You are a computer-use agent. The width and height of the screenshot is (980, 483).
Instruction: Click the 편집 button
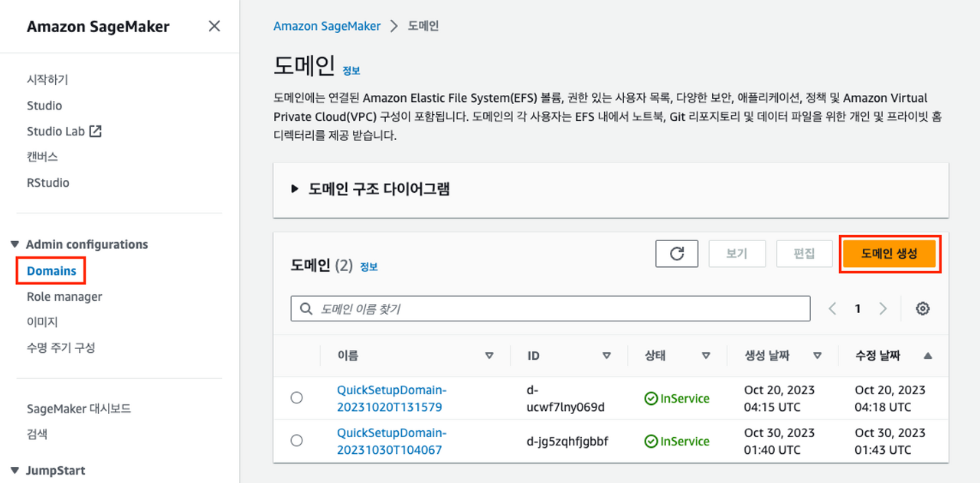click(804, 253)
